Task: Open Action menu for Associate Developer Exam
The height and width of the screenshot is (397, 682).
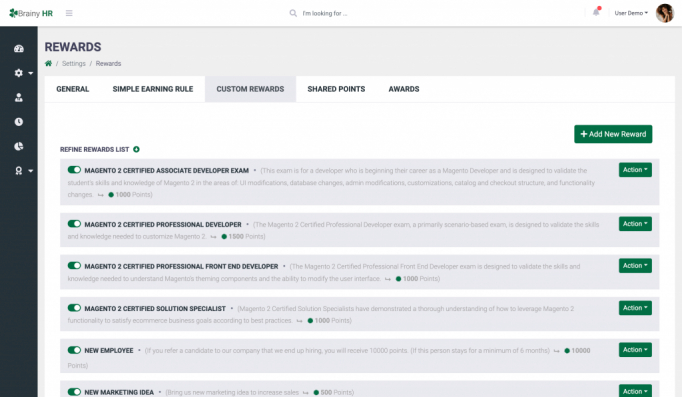Action: [635, 170]
